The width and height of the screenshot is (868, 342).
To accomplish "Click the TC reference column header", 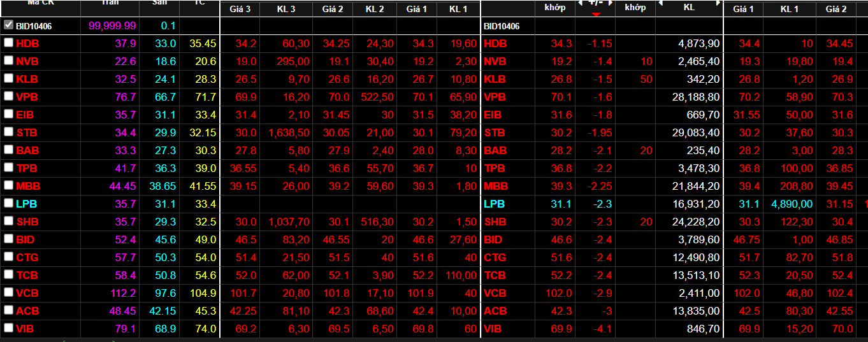I will [x=201, y=3].
